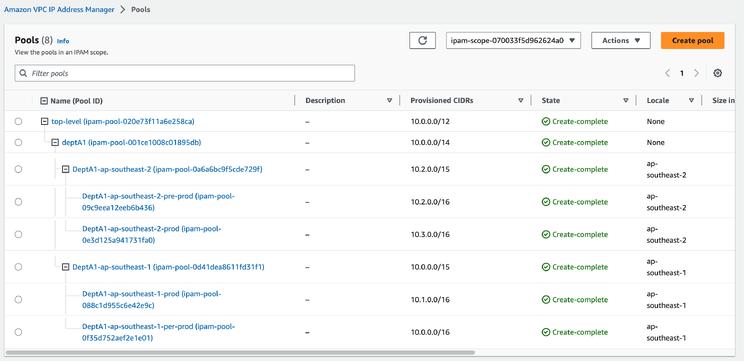Click ap-southeast-1 locale for 10.1.0.0/16 row

(666, 300)
